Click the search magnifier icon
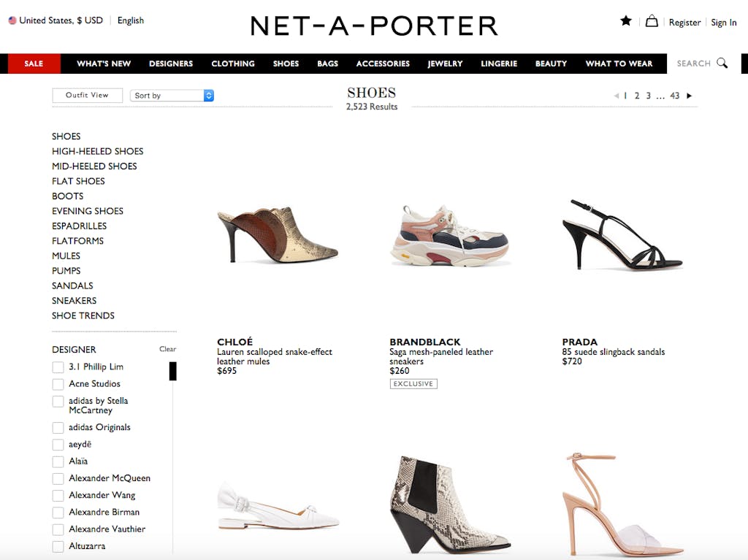 [722, 63]
